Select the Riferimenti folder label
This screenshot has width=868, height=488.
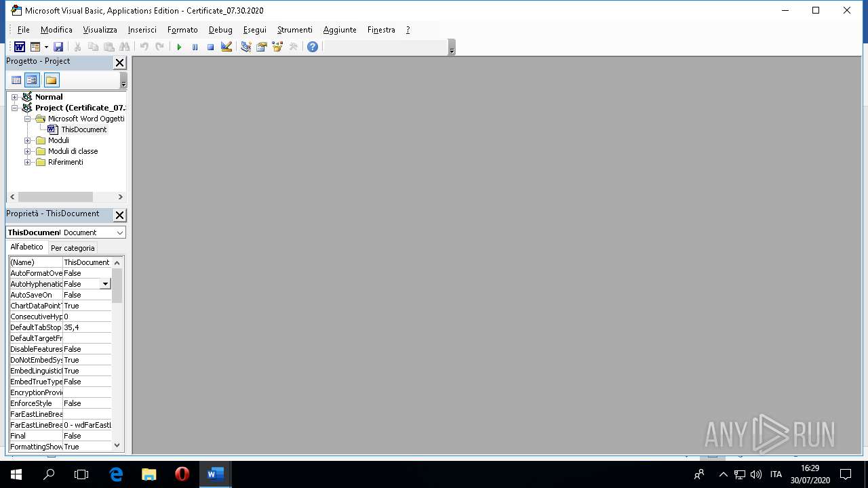click(x=66, y=162)
